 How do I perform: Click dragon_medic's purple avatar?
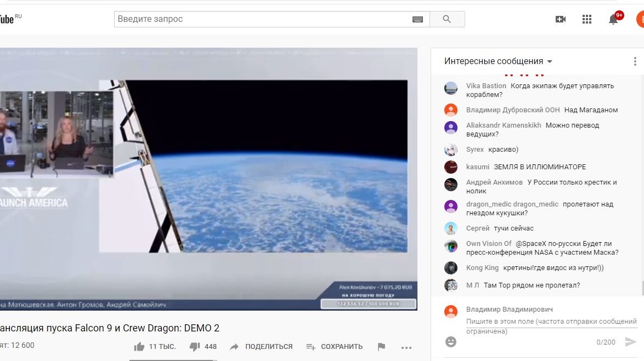451,207
